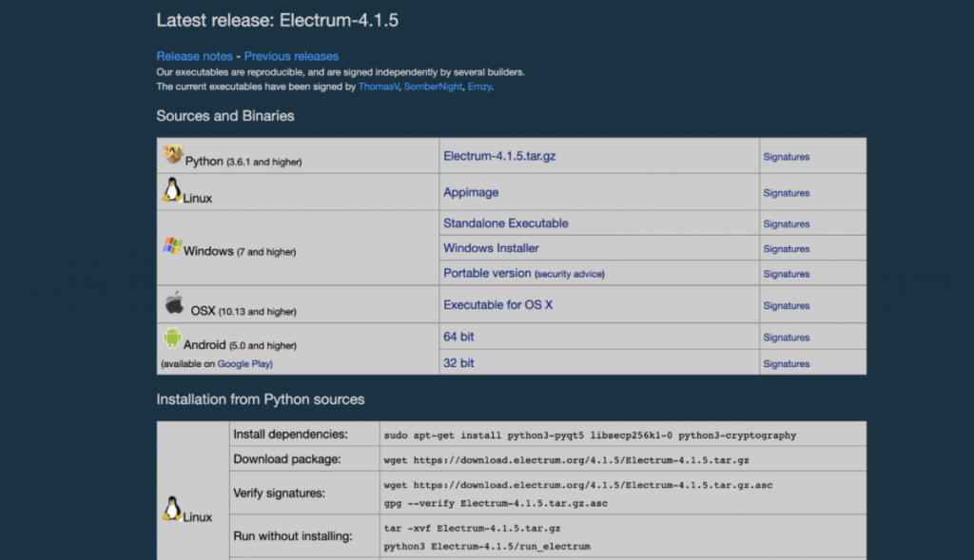
Task: Click the Windows logo icon
Action: pos(172,246)
